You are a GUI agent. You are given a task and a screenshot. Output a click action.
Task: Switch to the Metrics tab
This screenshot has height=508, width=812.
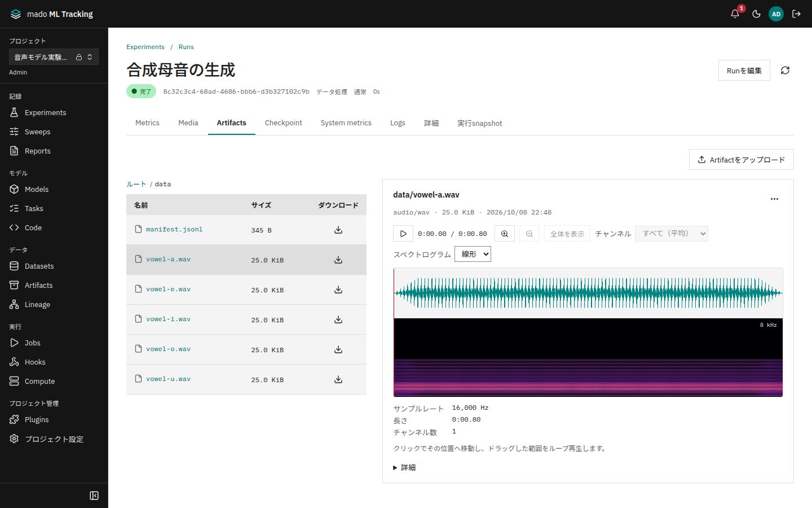point(147,123)
